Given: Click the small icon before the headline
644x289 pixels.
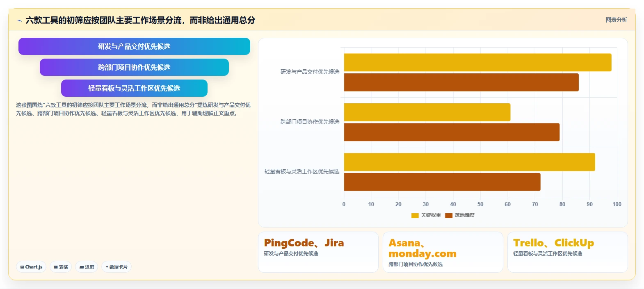Looking at the screenshot, I should (x=19, y=20).
